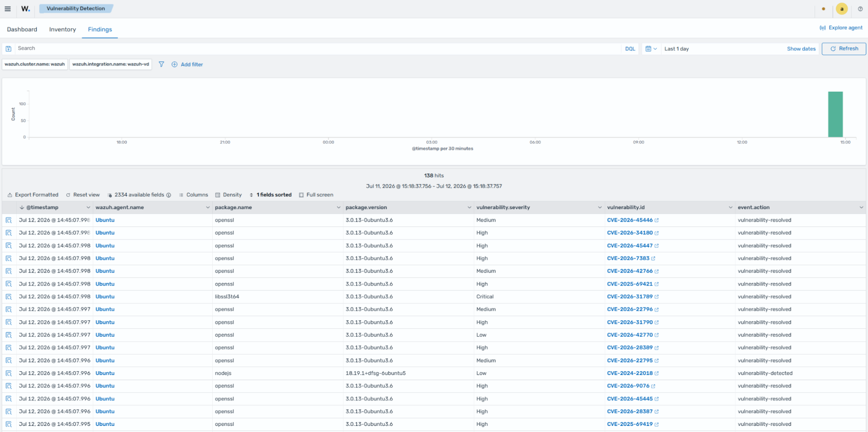Click the wazuh.cluster.name: wazuh filter pill
The image size is (868, 432).
35,64
